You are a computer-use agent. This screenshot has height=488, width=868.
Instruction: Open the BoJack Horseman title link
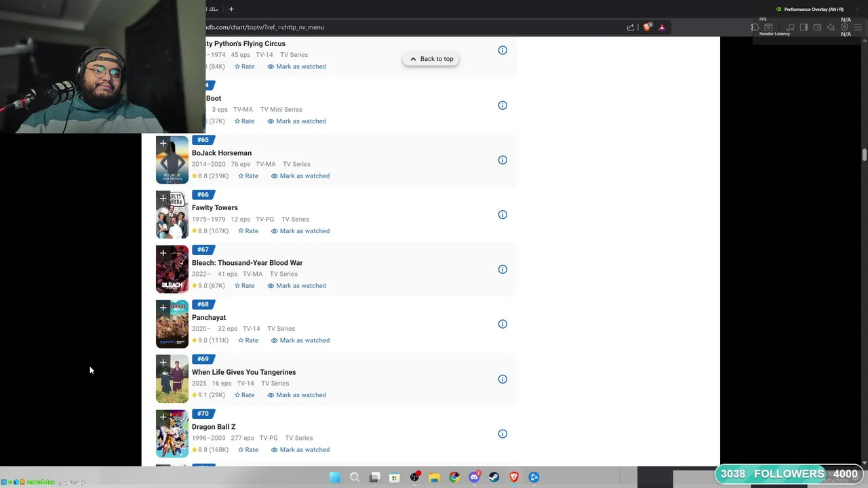[222, 153]
